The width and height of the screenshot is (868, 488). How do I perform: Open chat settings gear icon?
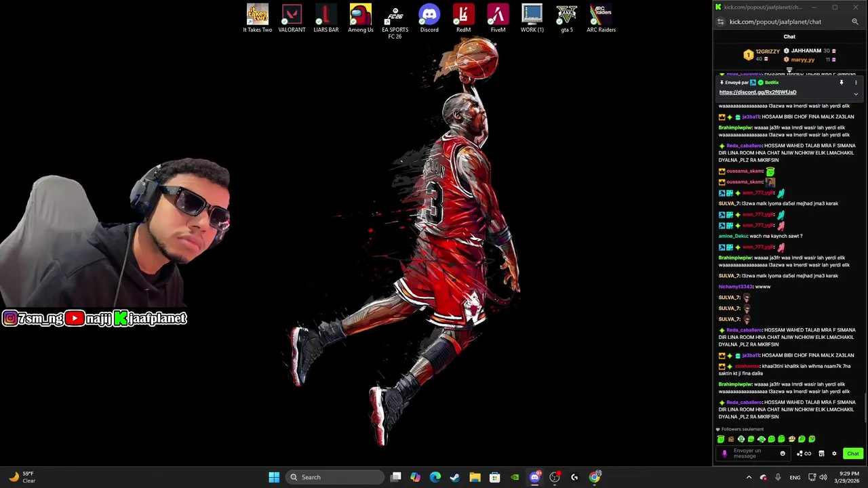(834, 453)
